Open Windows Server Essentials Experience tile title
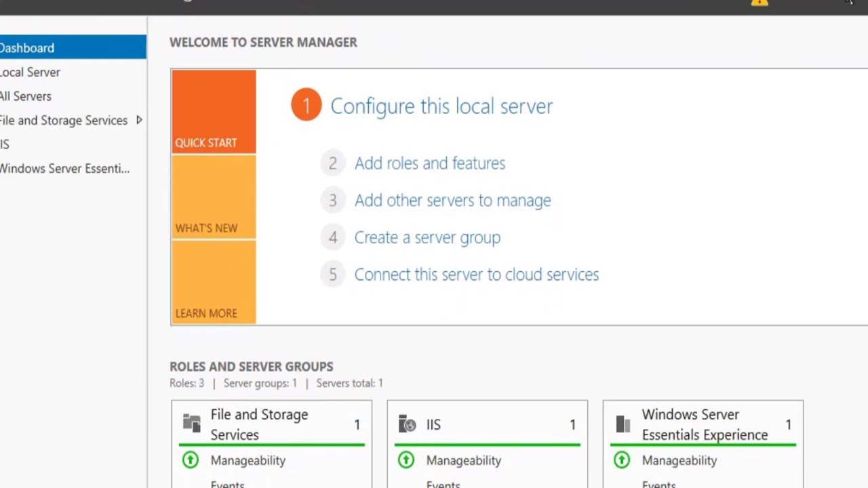This screenshot has width=868, height=488. click(x=705, y=424)
